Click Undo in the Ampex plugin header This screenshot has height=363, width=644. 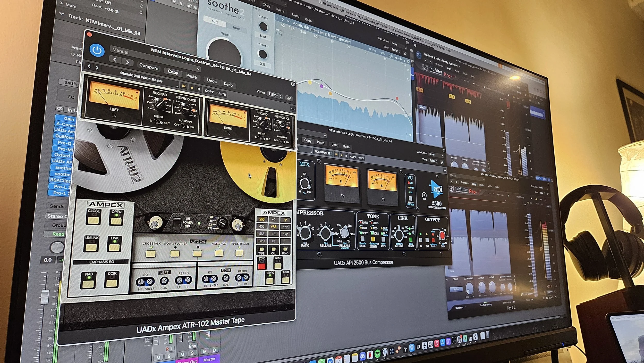[212, 81]
